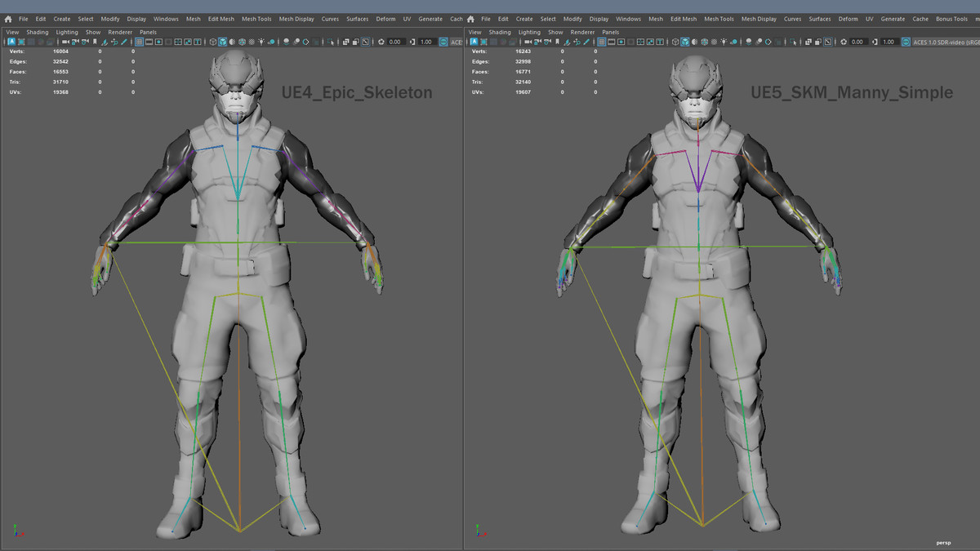Screen dimensions: 980x551
Task: Click the gamma value field in right viewport
Action: pyautogui.click(x=889, y=42)
